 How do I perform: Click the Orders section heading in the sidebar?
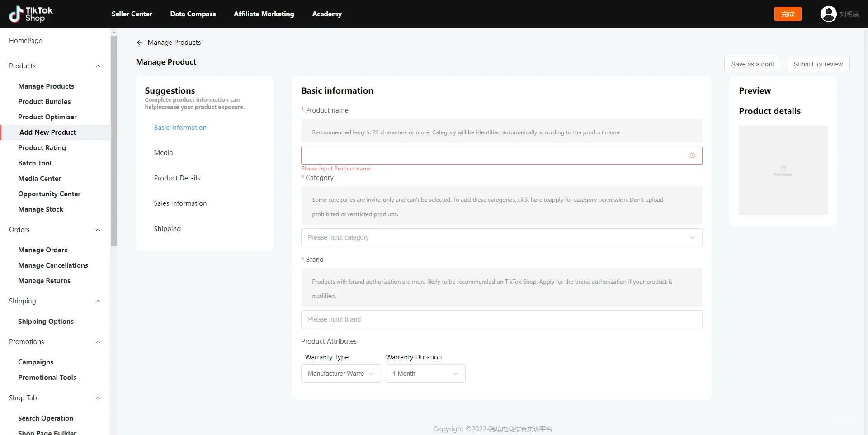(x=19, y=230)
